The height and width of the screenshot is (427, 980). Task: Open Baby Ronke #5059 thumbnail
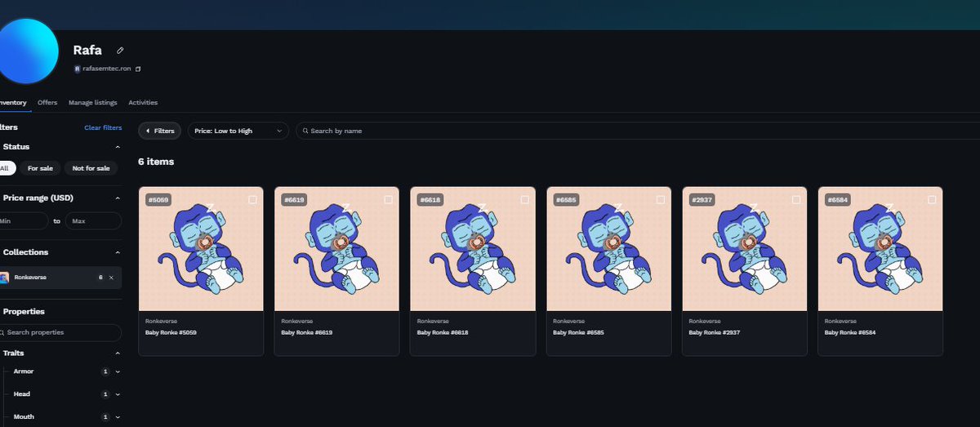click(201, 249)
